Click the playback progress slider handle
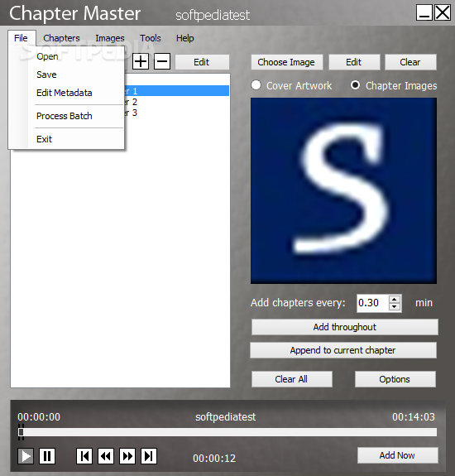 tap(21, 432)
